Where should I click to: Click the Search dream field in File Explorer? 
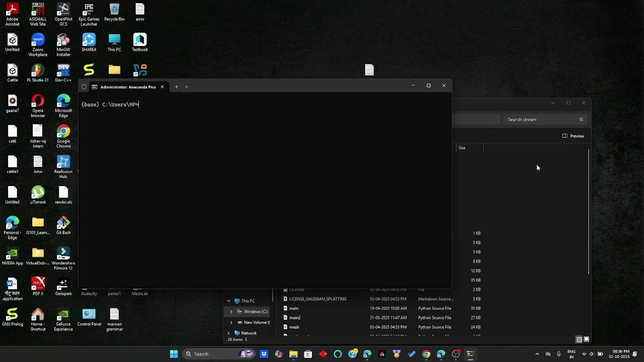click(x=545, y=120)
